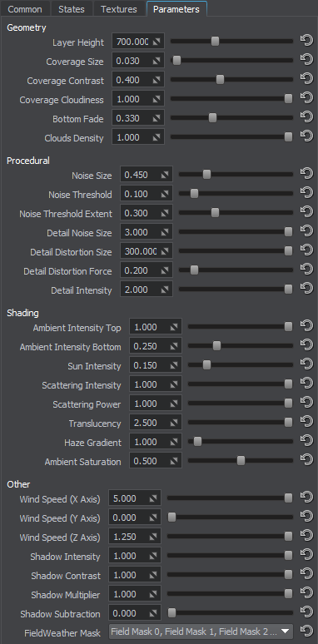Click the Sun Intensity slider handle
The height and width of the screenshot is (644, 318).
(206, 364)
